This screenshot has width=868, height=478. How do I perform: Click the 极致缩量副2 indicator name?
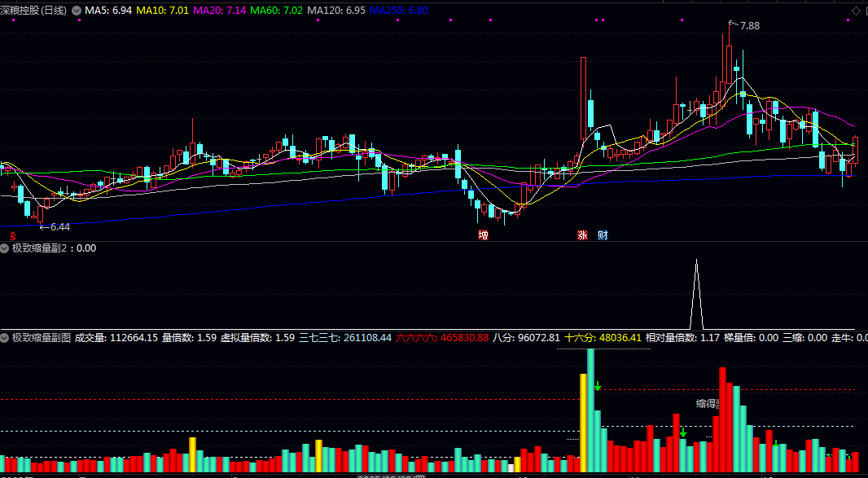[x=39, y=248]
